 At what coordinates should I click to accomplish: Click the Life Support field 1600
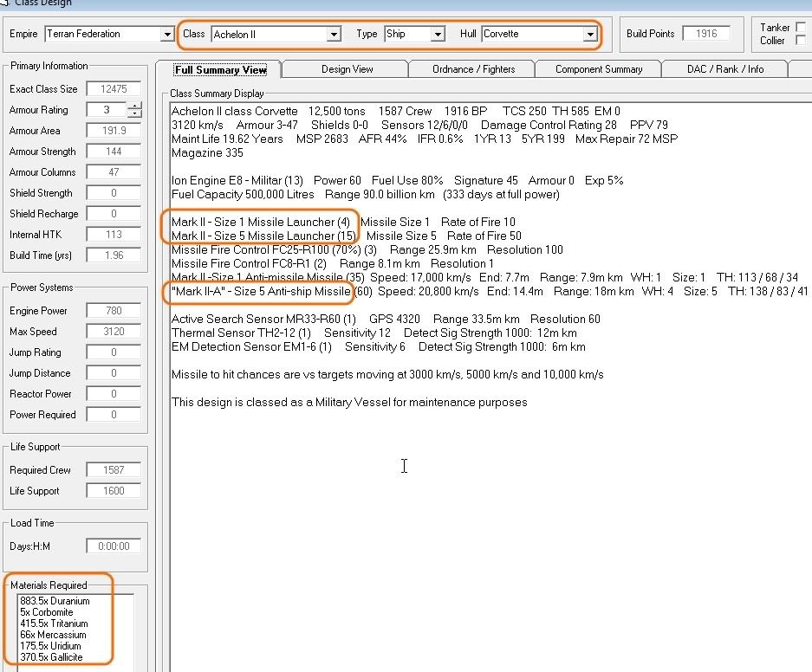[x=114, y=490]
